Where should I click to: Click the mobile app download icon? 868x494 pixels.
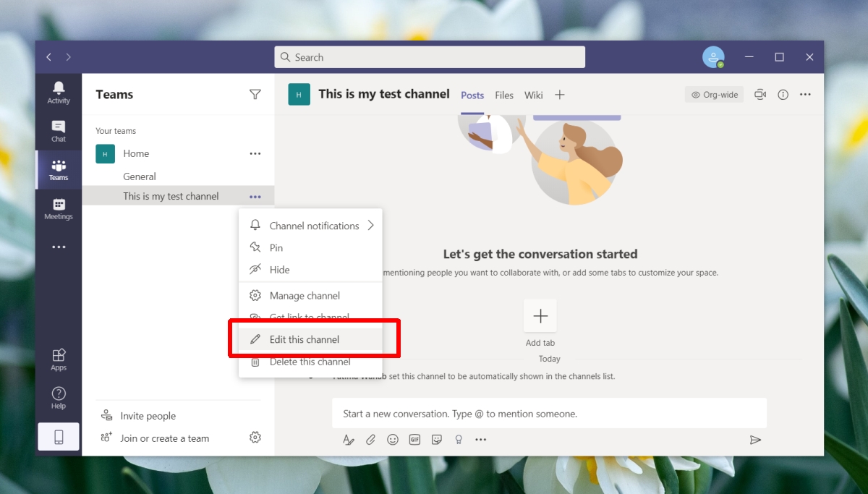coord(59,437)
